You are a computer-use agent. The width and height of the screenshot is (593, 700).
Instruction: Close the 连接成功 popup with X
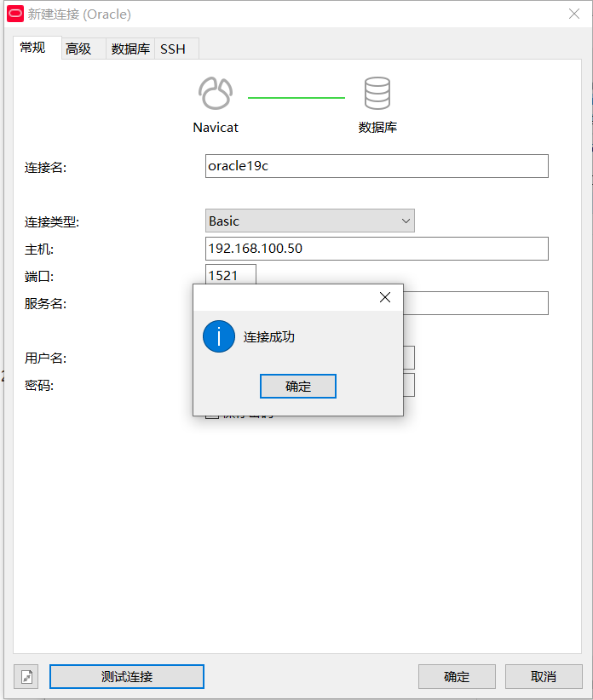pos(385,297)
